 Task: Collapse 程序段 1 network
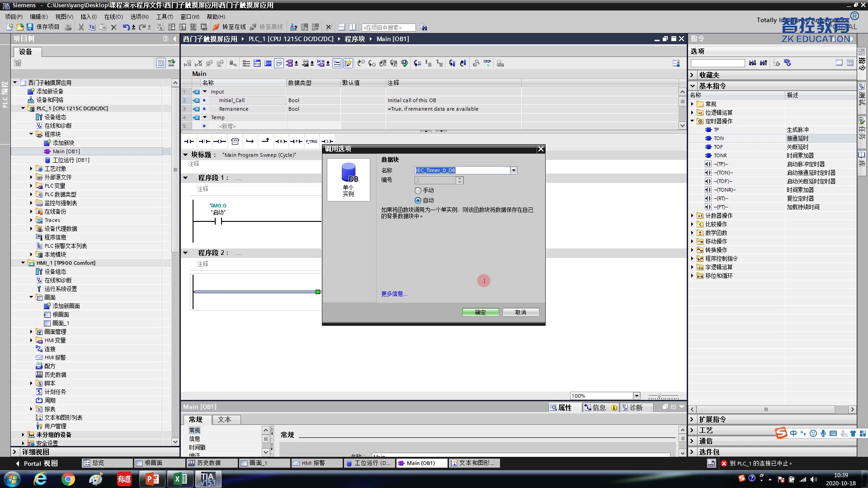tap(185, 178)
